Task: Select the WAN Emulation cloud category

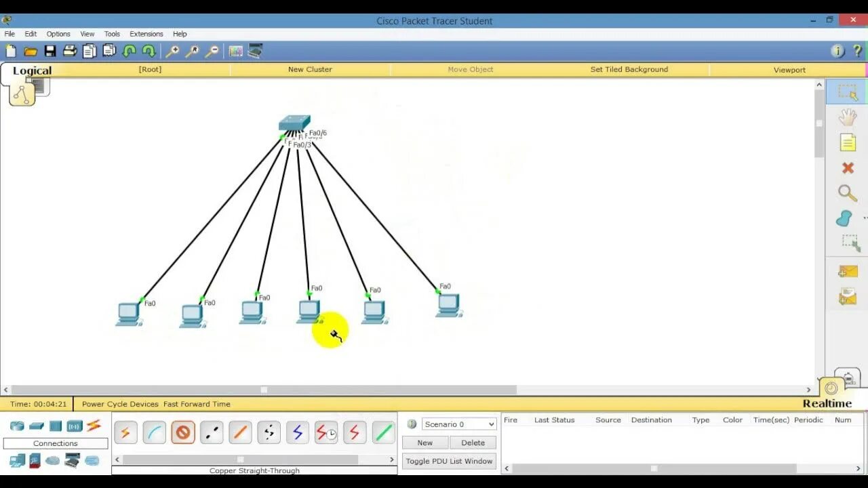Action: 53,461
